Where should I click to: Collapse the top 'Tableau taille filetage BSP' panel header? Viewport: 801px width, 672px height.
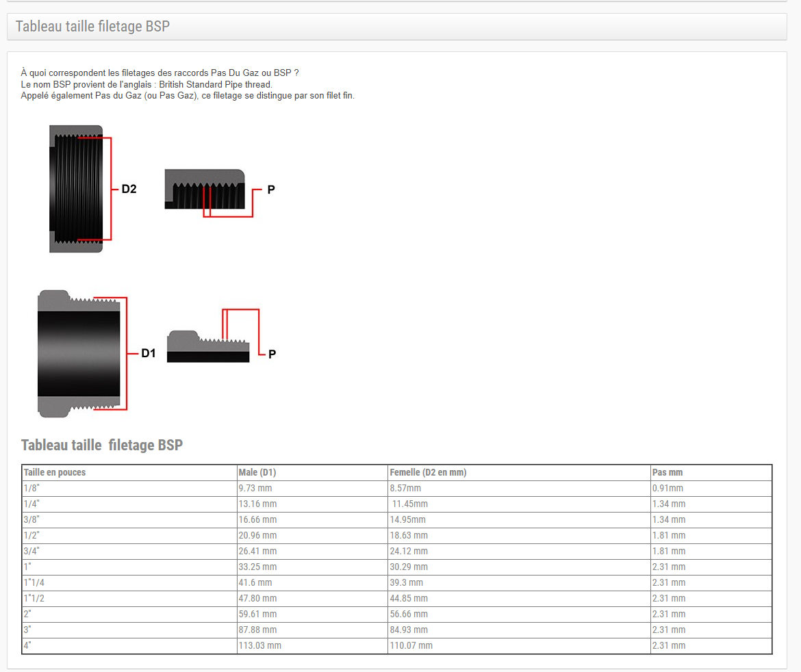click(92, 27)
